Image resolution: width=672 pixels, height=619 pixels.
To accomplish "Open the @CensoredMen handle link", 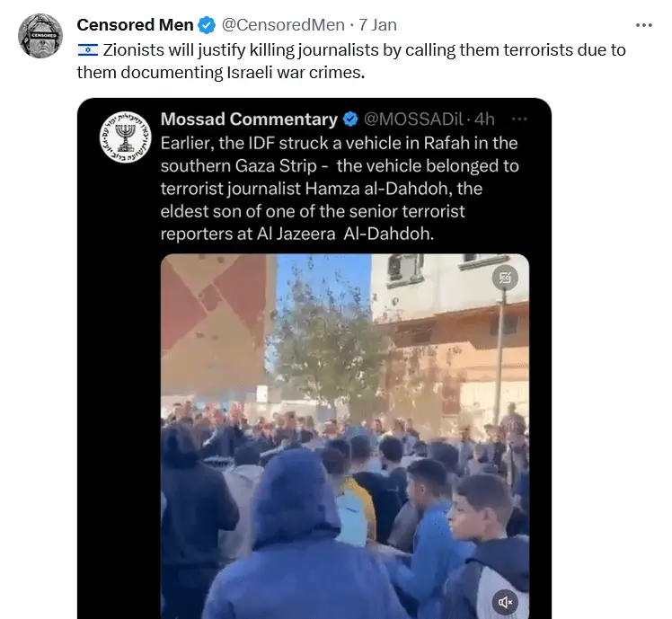I will click(x=283, y=25).
